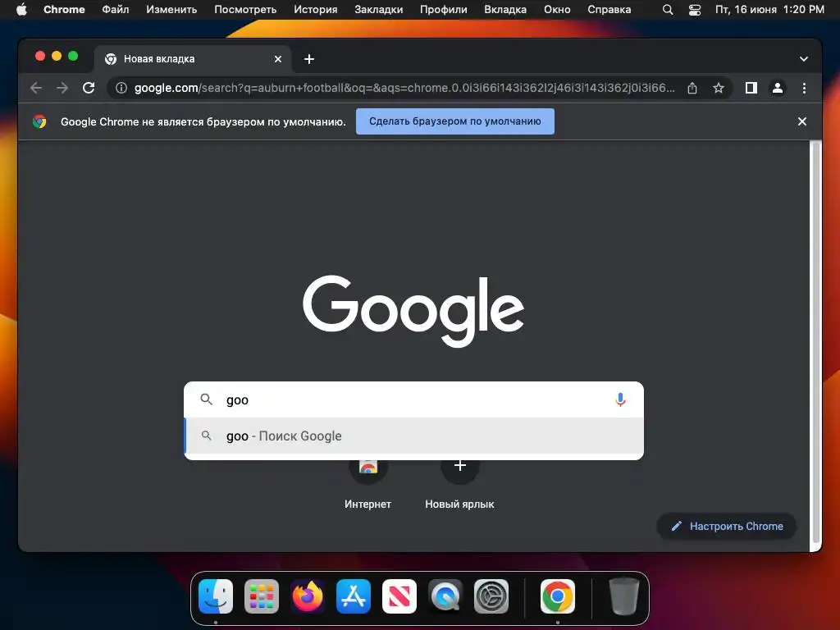Click the browser forward arrow

pyautogui.click(x=62, y=88)
